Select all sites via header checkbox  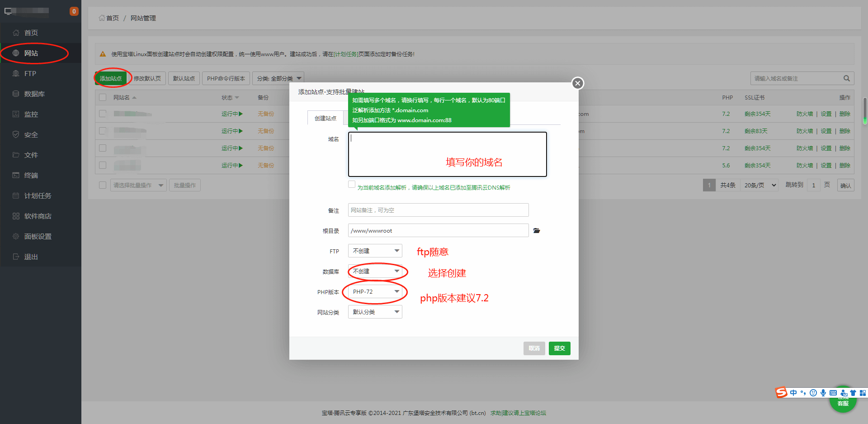click(x=103, y=97)
